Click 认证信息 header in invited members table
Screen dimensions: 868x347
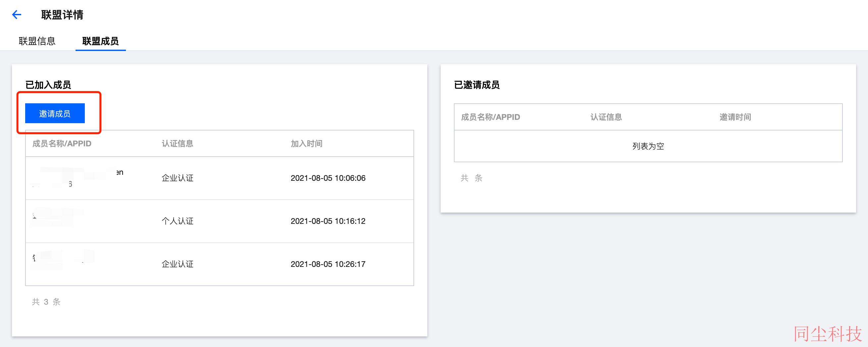click(x=606, y=117)
